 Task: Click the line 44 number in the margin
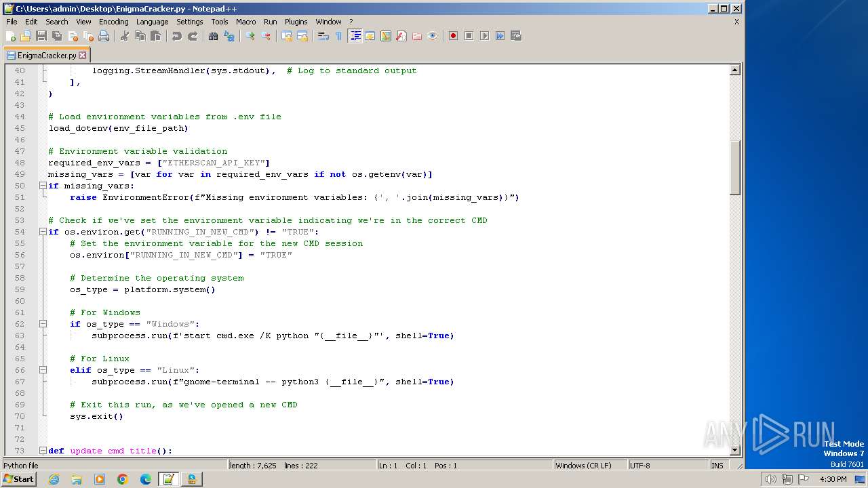(19, 117)
